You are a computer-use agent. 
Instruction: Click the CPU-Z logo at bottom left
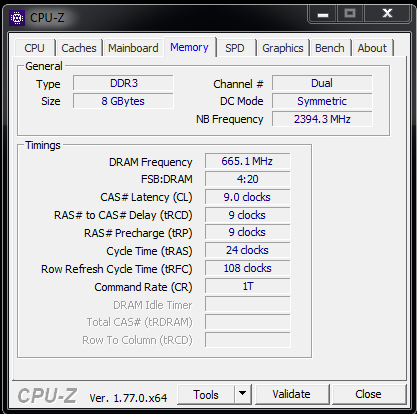[47, 396]
